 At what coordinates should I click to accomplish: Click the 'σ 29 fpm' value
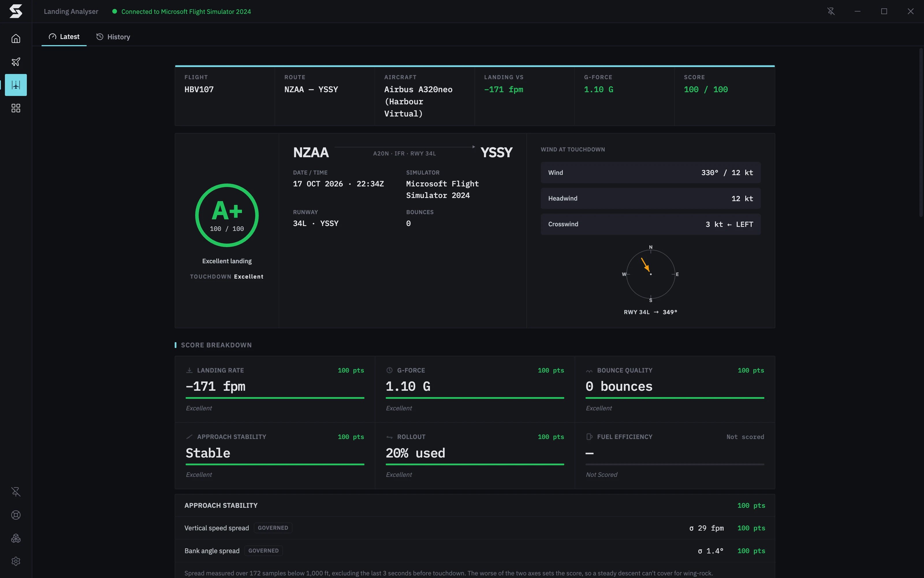[x=706, y=528]
